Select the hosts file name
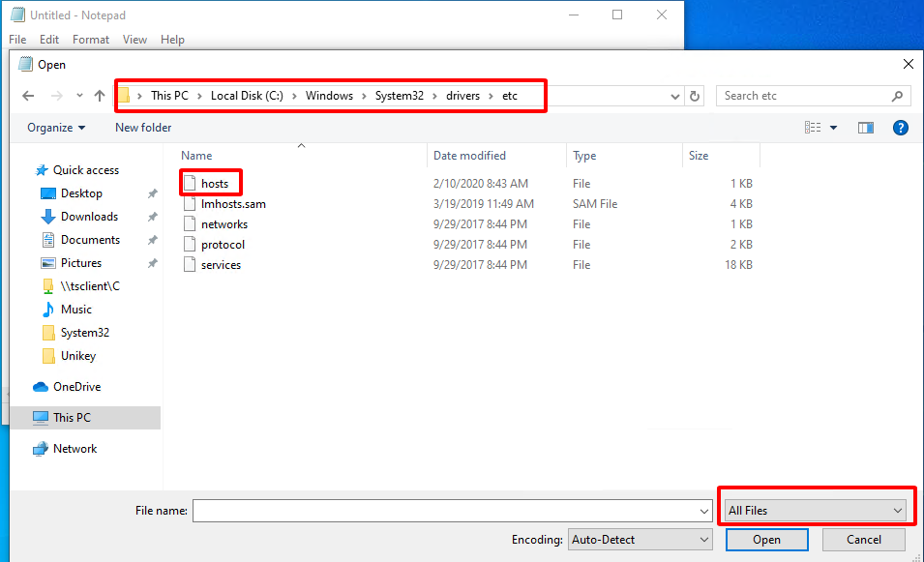This screenshot has height=562, width=924. click(215, 184)
